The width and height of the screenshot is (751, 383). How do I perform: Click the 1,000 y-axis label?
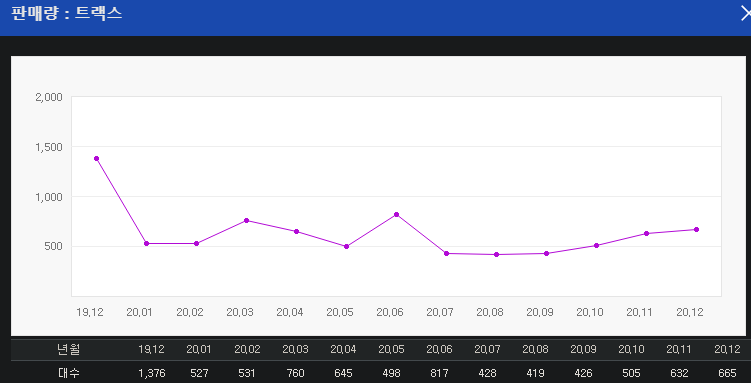click(x=49, y=197)
